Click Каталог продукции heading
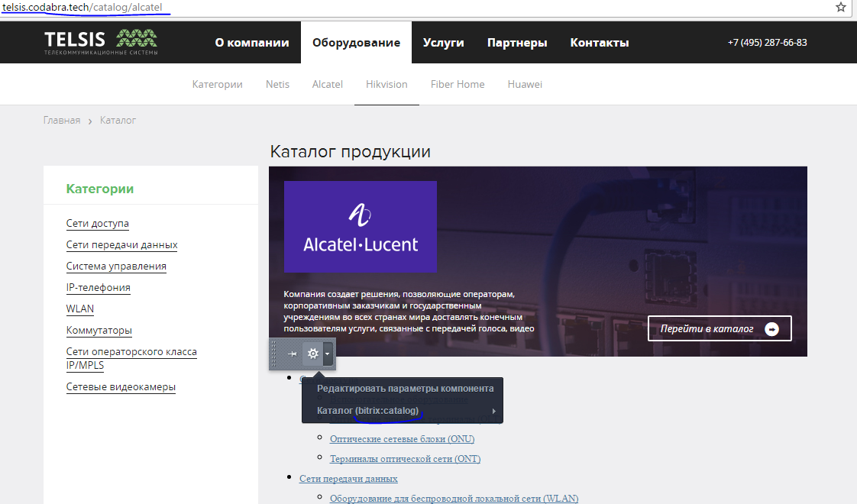Viewport: 857px width, 504px height. [x=351, y=151]
